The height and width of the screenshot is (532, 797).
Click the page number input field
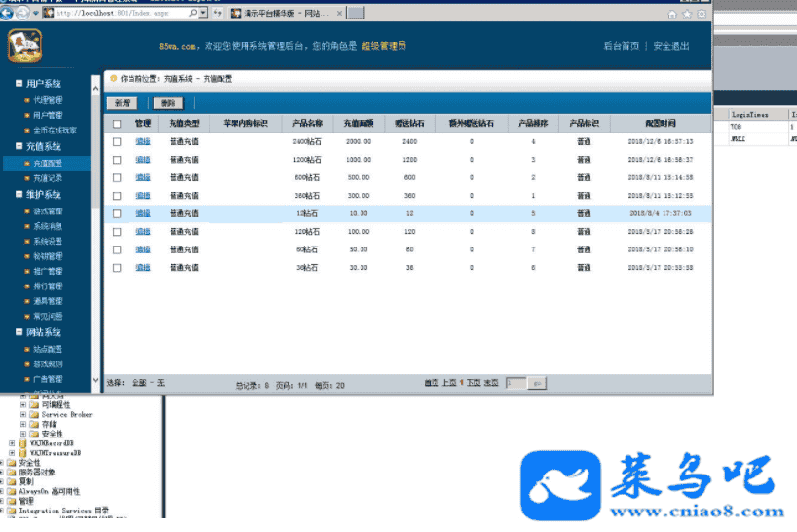pos(514,384)
